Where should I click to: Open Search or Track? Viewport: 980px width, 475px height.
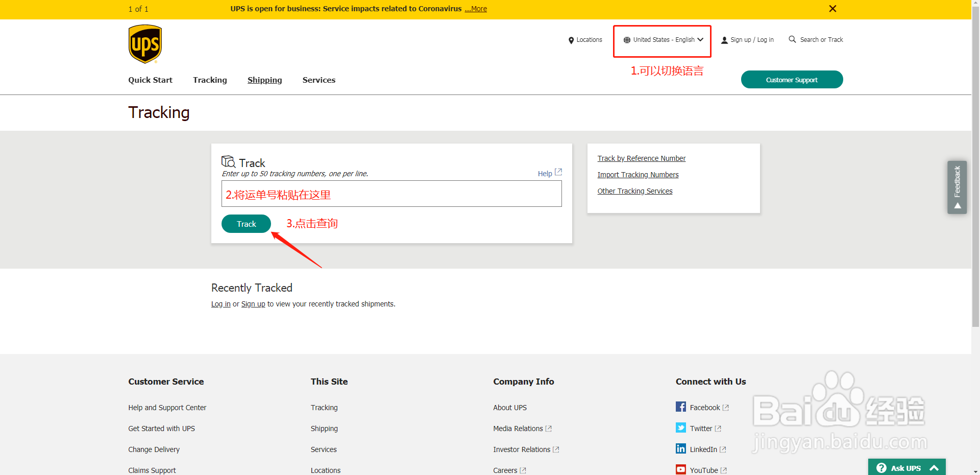(x=821, y=40)
